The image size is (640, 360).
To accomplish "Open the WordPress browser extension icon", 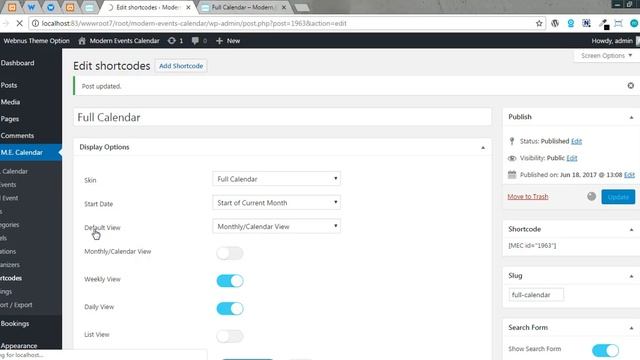I will coord(555,24).
